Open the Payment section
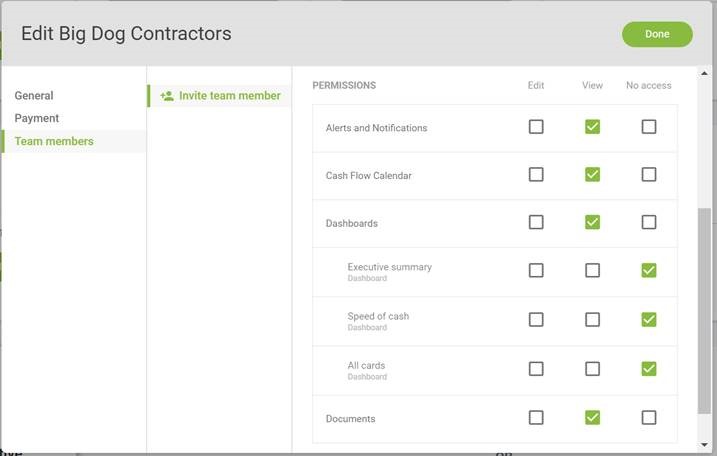This screenshot has width=717, height=456. (x=37, y=118)
